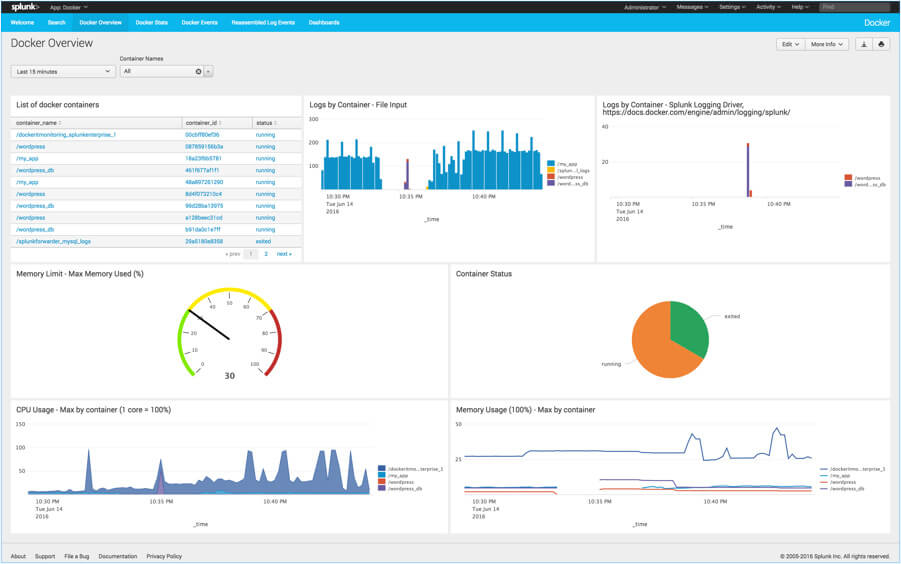Expand the More Info dropdown
Screen dimensions: 901x564
[x=827, y=44]
